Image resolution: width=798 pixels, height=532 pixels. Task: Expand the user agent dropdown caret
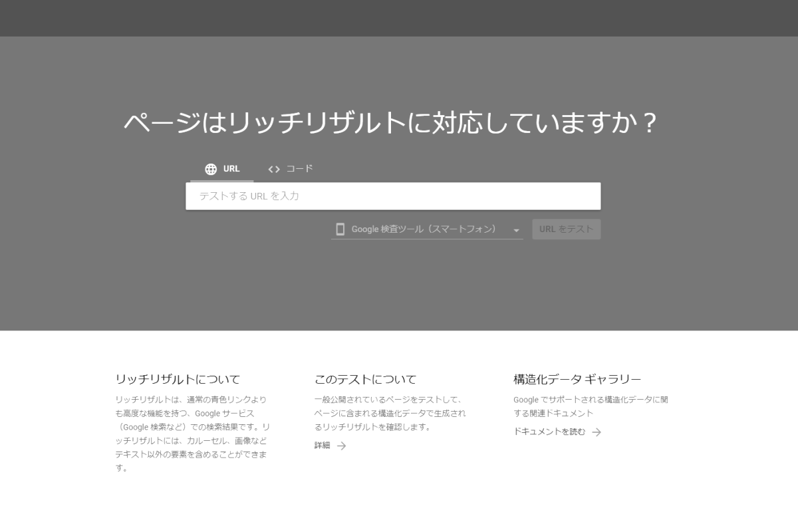click(516, 230)
